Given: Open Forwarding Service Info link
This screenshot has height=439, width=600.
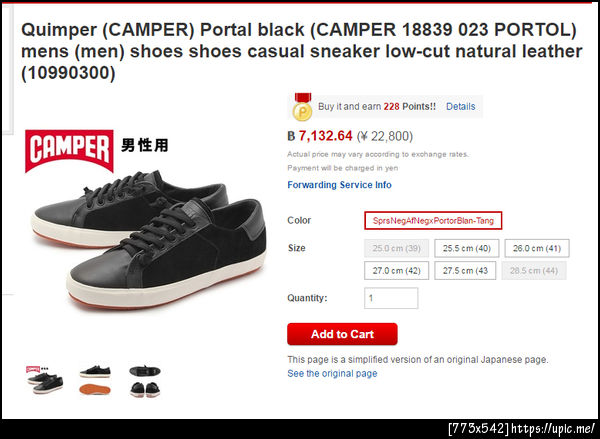Looking at the screenshot, I should [x=339, y=185].
